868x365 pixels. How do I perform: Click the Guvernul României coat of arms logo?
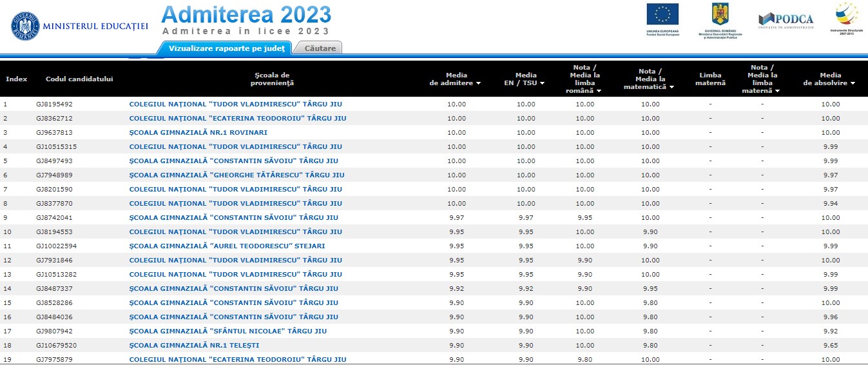[720, 18]
